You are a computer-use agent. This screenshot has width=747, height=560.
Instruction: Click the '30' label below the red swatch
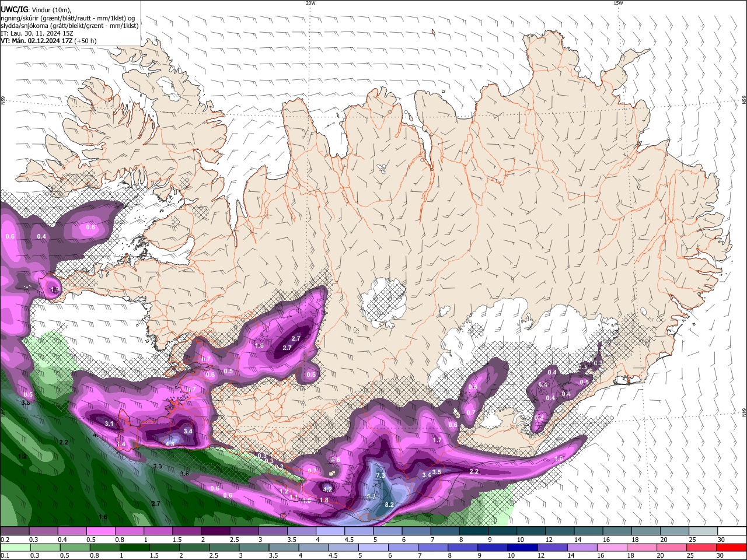pyautogui.click(x=721, y=556)
